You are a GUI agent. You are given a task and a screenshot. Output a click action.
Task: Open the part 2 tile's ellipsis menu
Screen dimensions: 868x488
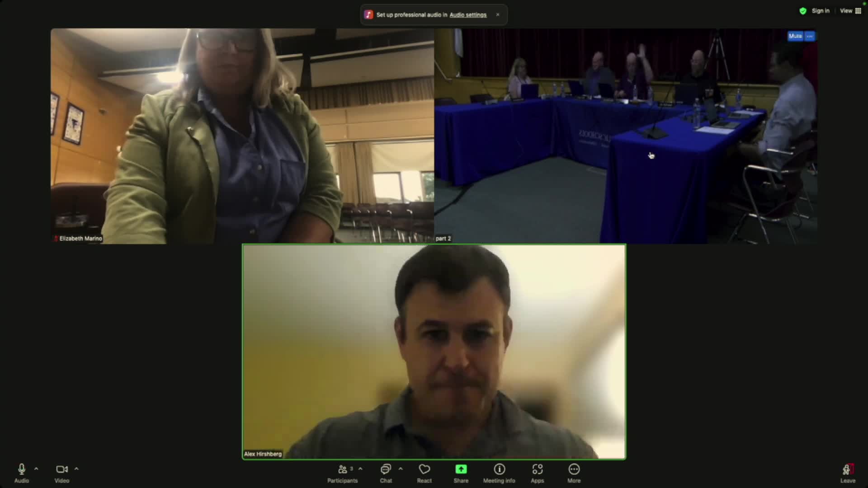pos(810,36)
